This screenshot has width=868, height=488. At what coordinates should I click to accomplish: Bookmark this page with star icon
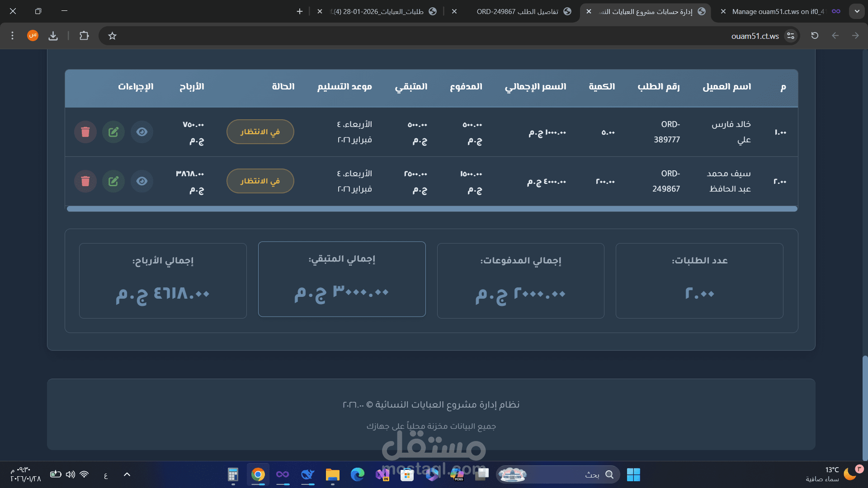click(x=113, y=36)
